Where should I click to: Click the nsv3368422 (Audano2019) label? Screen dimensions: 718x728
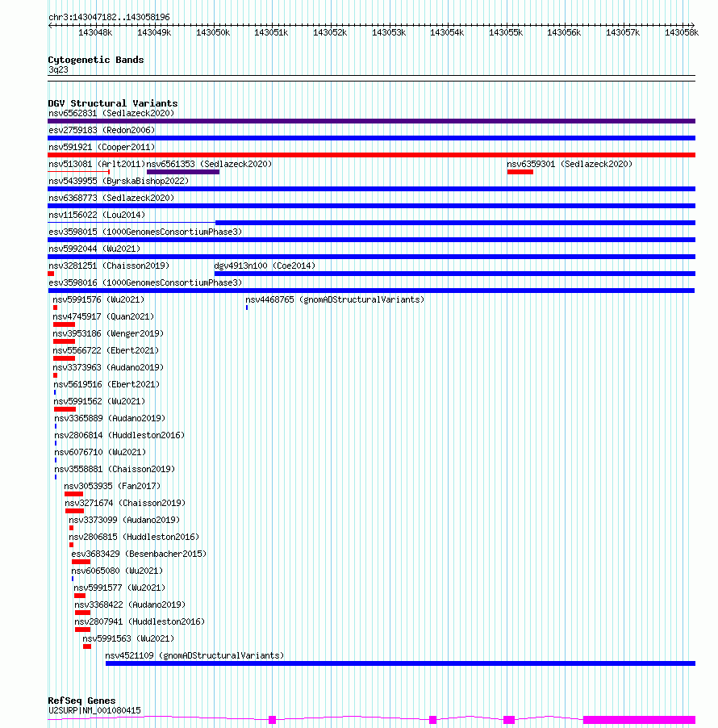(x=130, y=605)
